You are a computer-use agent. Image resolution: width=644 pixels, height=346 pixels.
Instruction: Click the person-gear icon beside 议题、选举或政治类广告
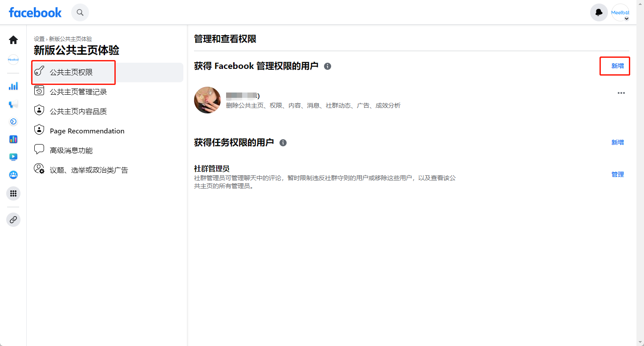pyautogui.click(x=39, y=169)
